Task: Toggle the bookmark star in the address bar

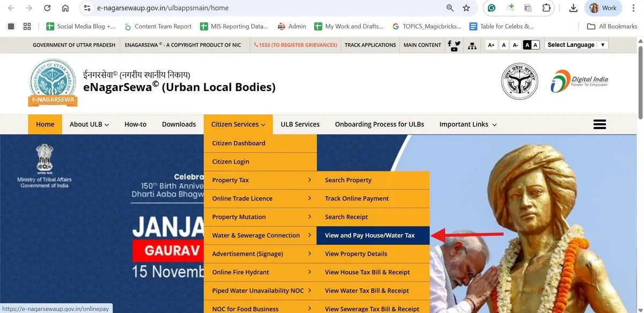Action: coord(466,8)
